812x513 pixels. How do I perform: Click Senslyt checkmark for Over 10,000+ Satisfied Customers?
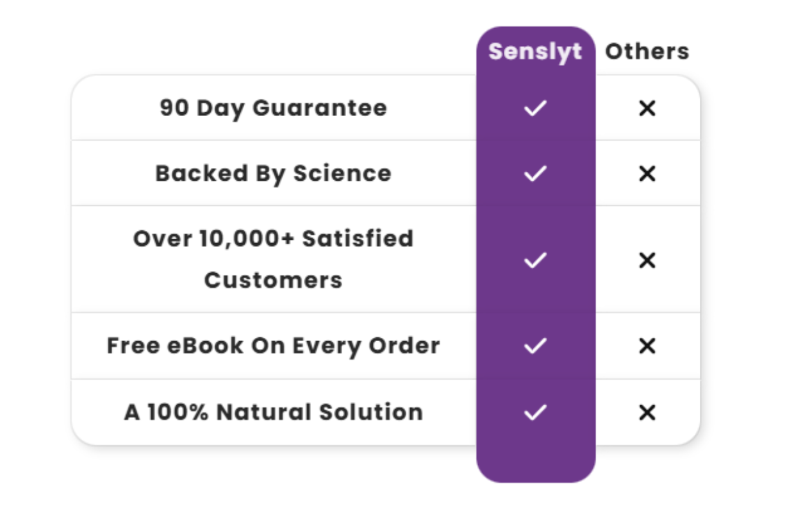(x=535, y=260)
